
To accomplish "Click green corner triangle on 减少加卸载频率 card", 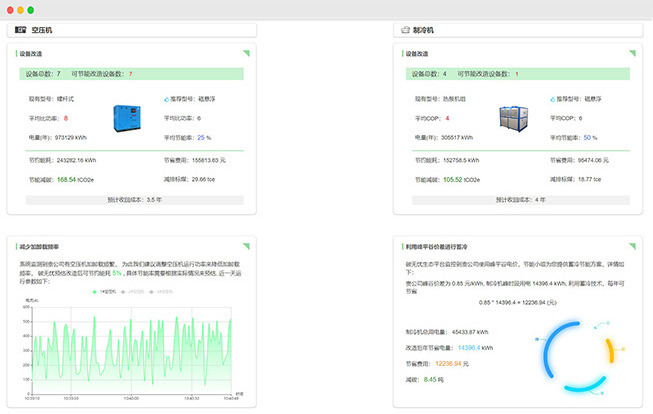I will pyautogui.click(x=247, y=246).
